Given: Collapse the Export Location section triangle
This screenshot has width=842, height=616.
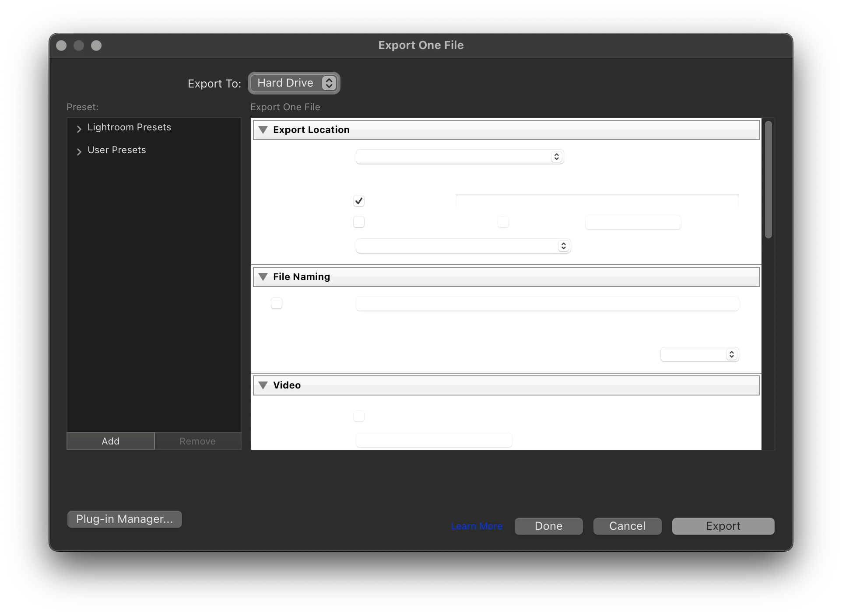Looking at the screenshot, I should click(263, 130).
